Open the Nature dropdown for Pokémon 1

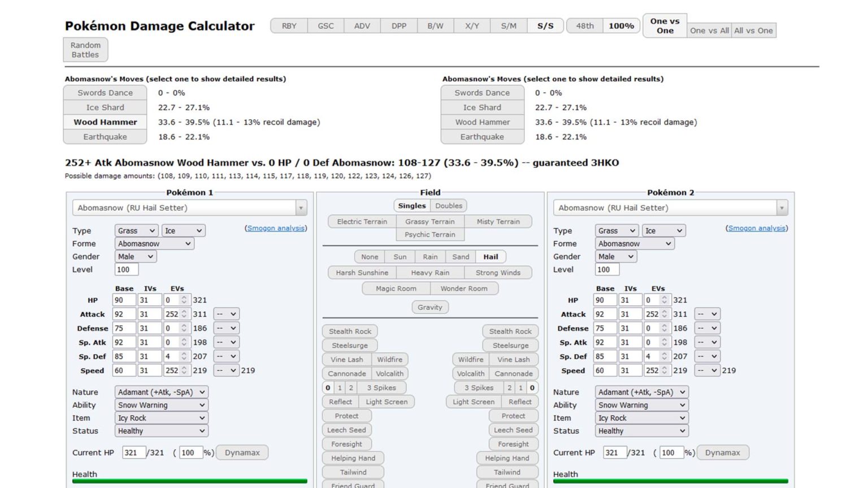[x=160, y=392]
